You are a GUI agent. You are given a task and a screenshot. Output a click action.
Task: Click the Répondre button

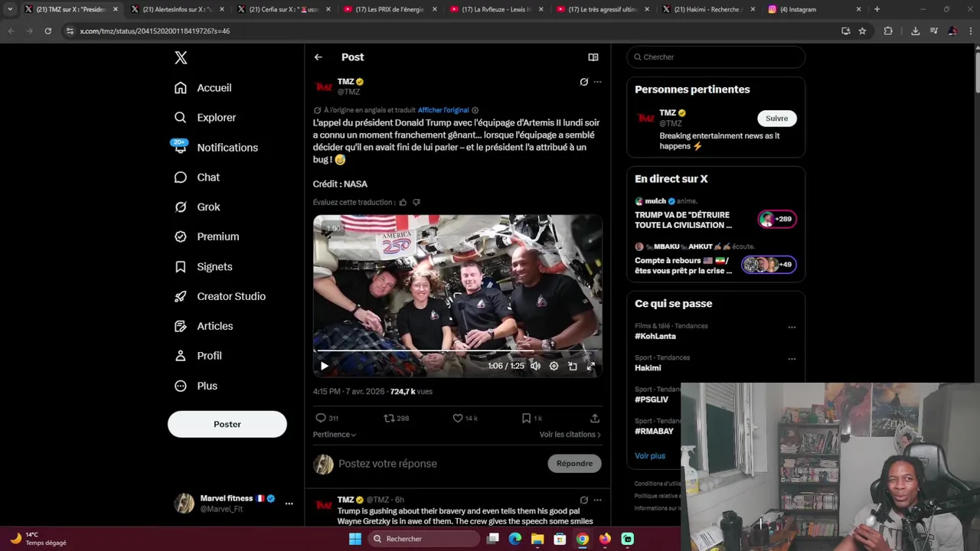(574, 464)
